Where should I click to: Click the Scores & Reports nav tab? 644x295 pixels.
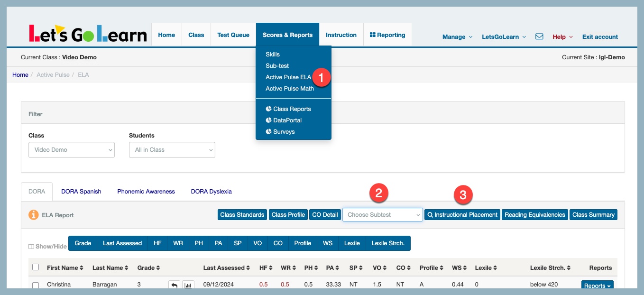coord(288,35)
